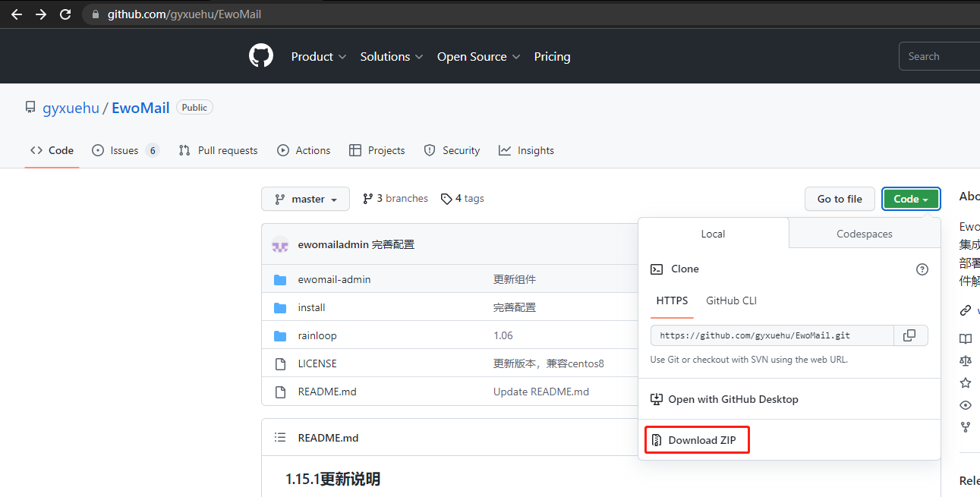Toggle the green Code dropdown button

(912, 199)
